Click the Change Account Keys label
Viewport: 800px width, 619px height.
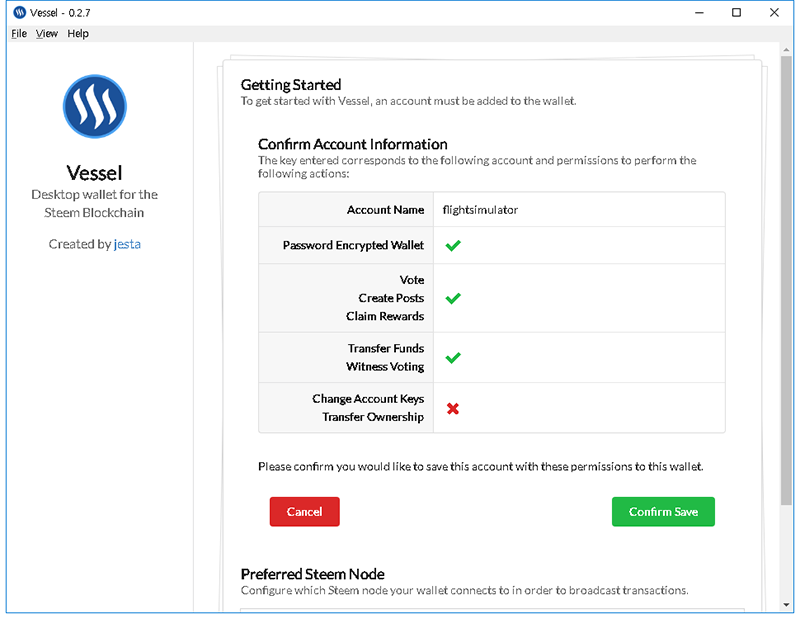[x=368, y=399]
